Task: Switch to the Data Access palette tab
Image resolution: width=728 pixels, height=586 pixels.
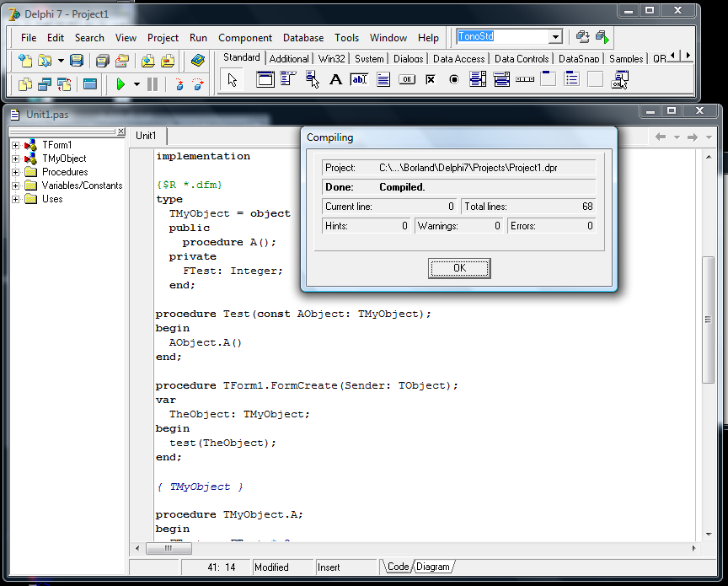Action: [x=458, y=59]
